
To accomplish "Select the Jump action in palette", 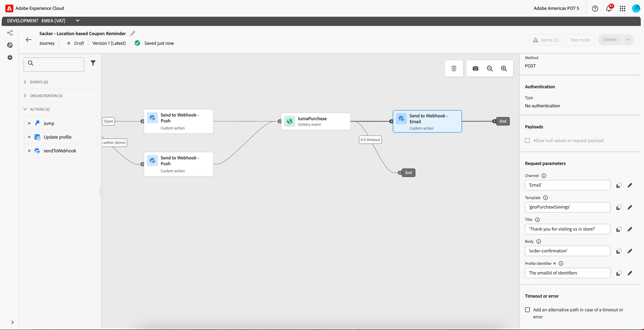I will point(60,123).
